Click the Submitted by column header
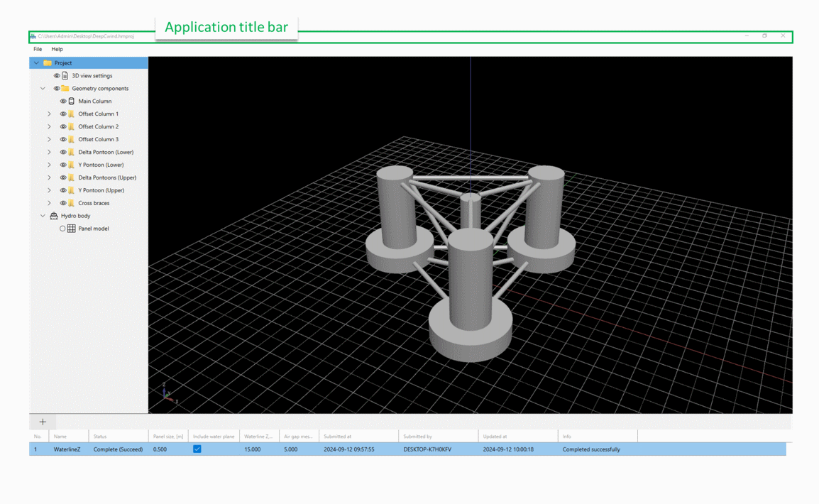819x504 pixels. 438,437
